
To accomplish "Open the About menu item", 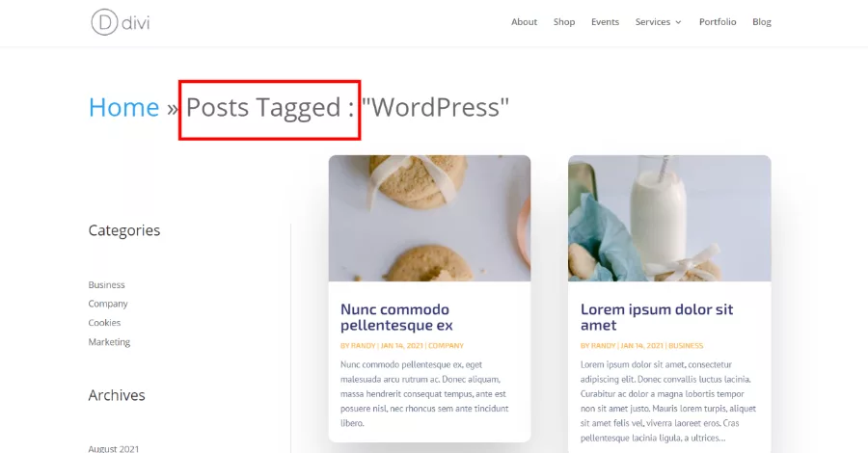I will 524,22.
